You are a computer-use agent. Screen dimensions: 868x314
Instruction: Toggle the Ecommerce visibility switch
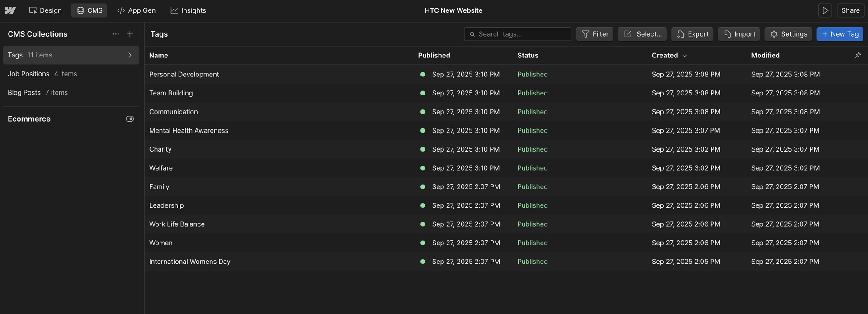point(130,119)
